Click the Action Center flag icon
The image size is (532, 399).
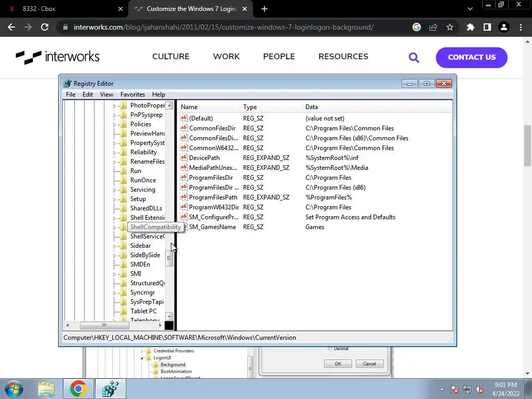click(455, 390)
